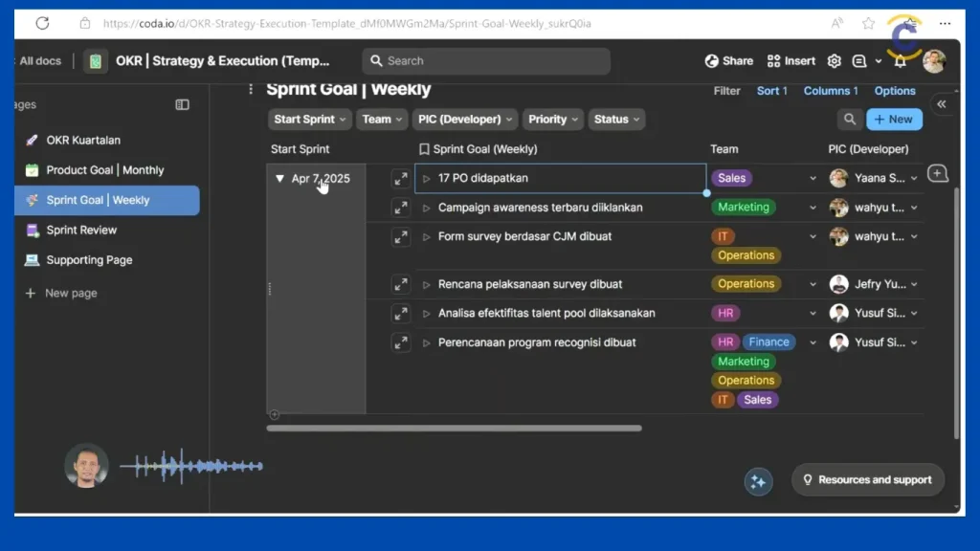
Task: Click the notifications bell icon
Action: click(x=900, y=61)
